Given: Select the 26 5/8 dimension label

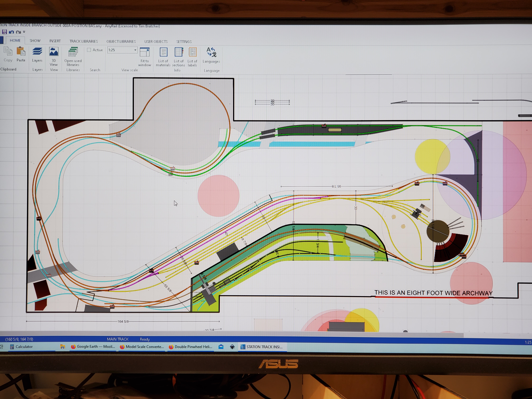Looking at the screenshot, I should click(184, 260).
